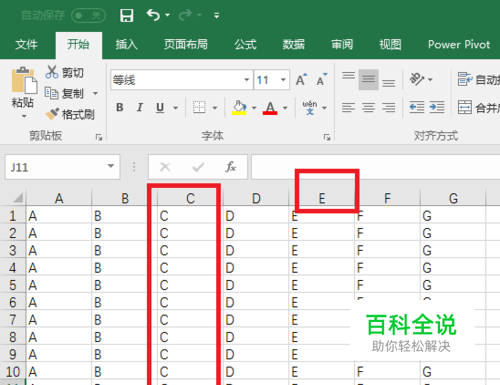
Task: Click the text orientation icon
Action: [417, 79]
